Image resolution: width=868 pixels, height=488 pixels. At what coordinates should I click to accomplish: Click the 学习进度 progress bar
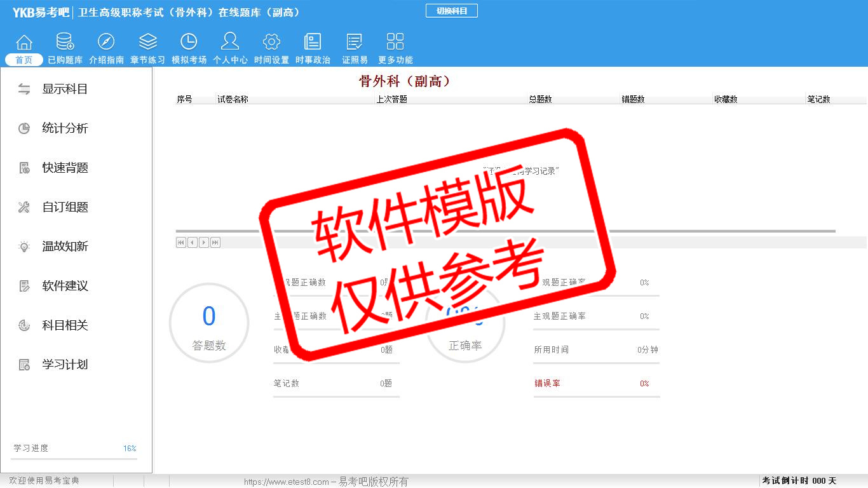(x=74, y=458)
